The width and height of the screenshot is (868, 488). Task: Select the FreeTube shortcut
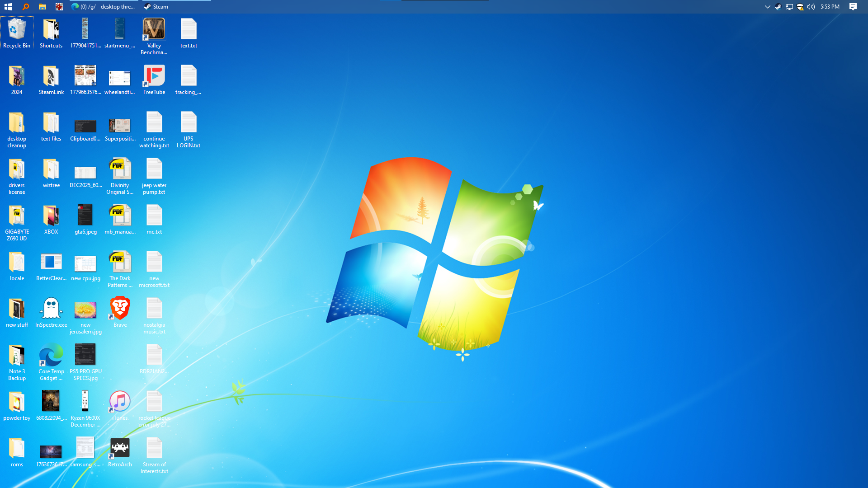[x=154, y=80]
